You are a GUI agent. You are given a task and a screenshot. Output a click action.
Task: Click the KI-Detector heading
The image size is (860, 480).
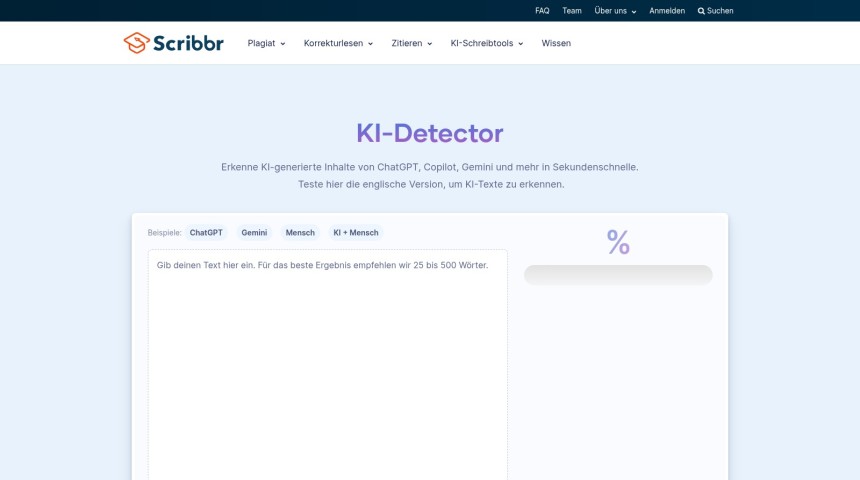coord(429,133)
